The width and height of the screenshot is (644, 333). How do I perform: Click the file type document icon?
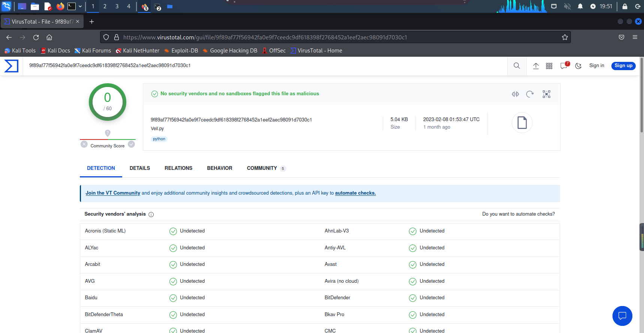(522, 123)
